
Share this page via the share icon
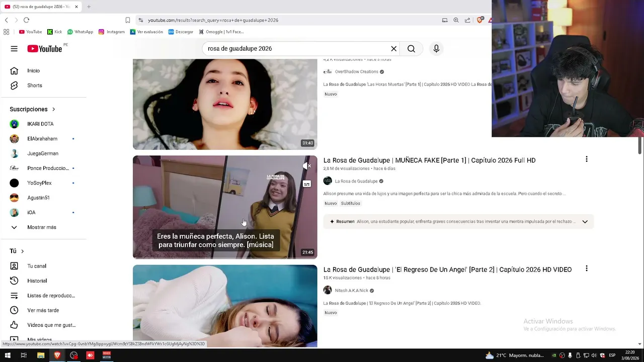pyautogui.click(x=467, y=20)
